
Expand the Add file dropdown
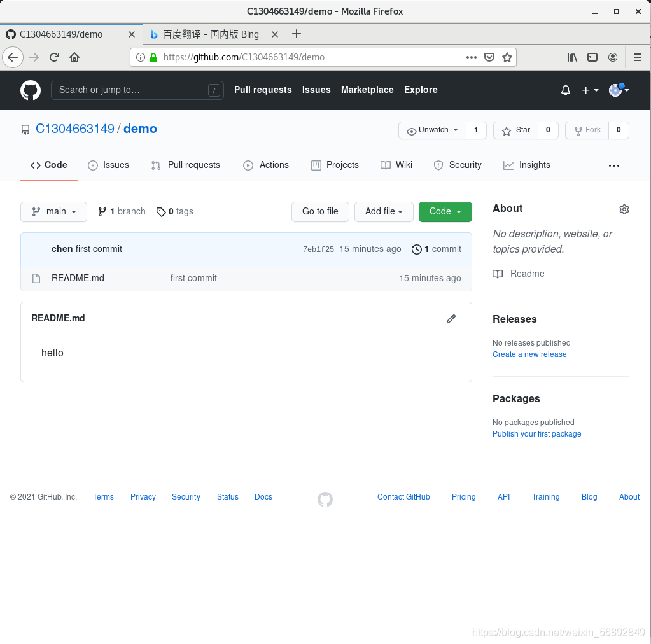pos(384,212)
